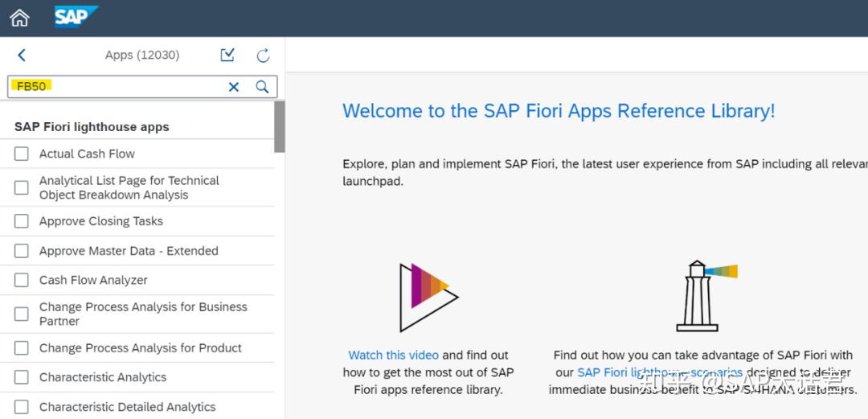
Task: Open Approve Master Data - Extended app
Action: click(129, 251)
